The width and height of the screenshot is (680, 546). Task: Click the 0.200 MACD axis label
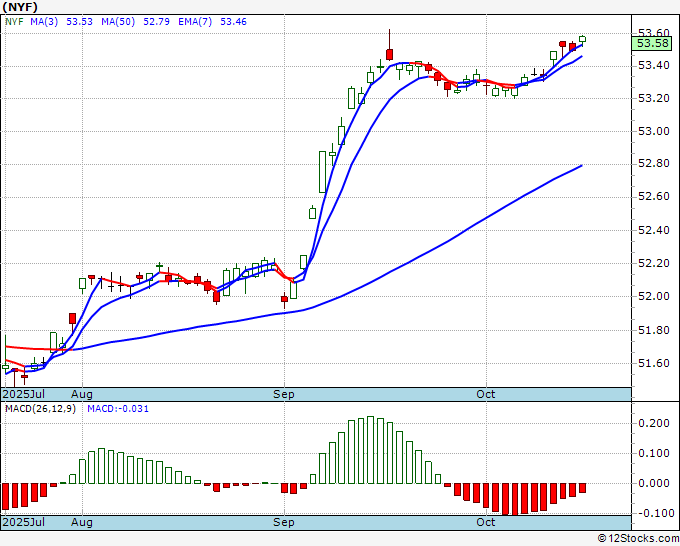(x=654, y=423)
